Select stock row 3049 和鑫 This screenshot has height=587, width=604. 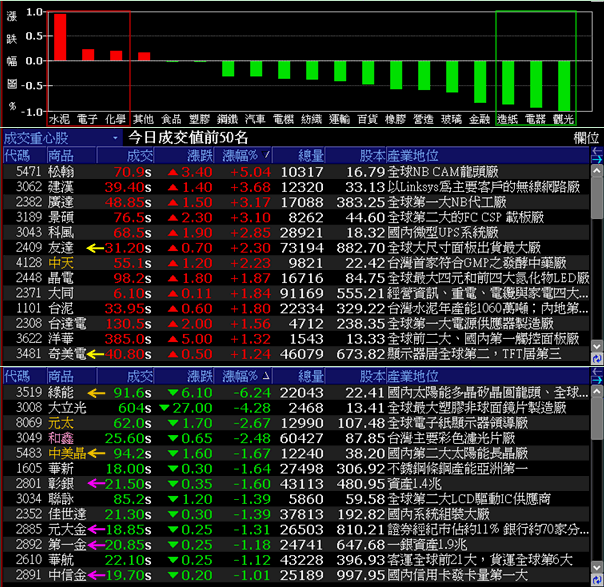(x=296, y=438)
